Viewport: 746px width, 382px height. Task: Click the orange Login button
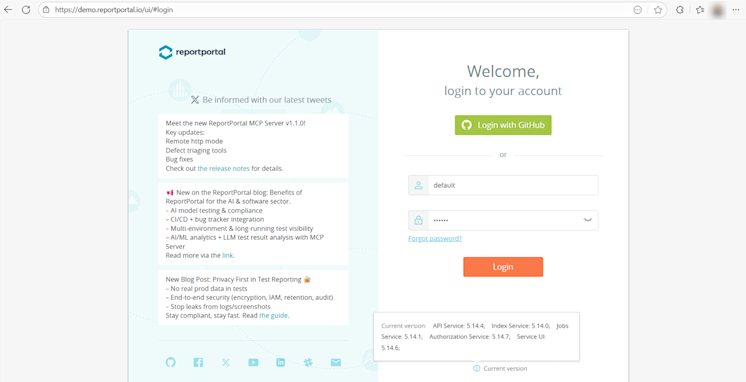(503, 267)
